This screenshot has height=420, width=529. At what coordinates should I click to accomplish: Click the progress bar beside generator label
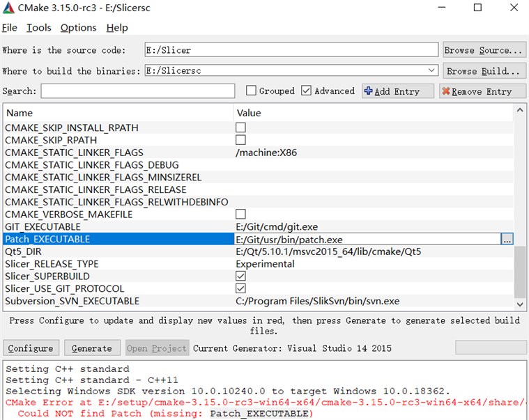pyautogui.click(x=491, y=348)
